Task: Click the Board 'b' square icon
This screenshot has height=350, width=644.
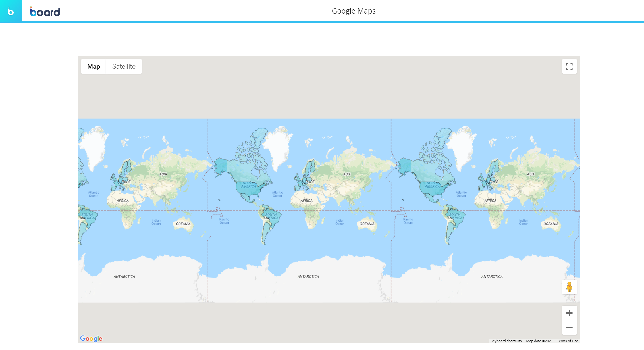Action: coord(11,11)
